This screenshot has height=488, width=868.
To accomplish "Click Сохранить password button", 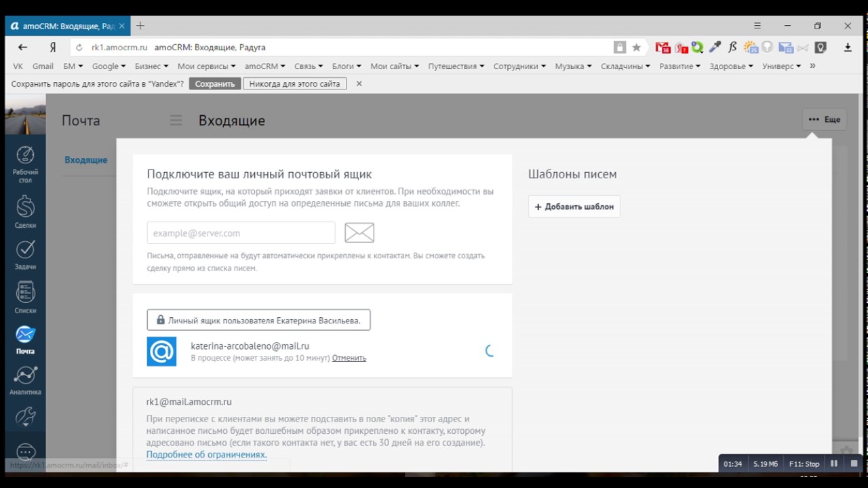I will (215, 84).
